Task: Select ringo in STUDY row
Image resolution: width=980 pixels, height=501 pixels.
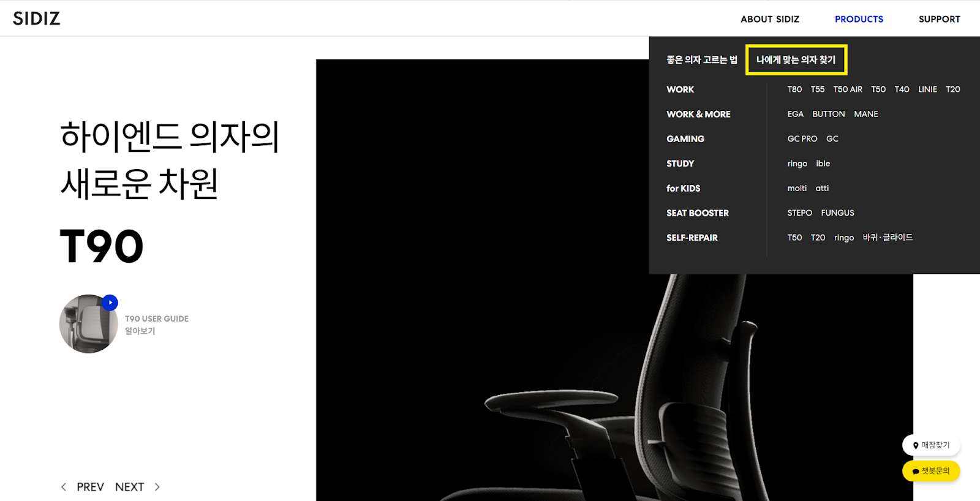Action: (797, 164)
